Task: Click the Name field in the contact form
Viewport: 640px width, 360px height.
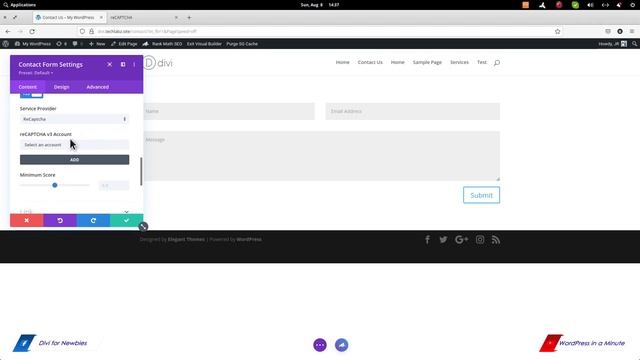Action: tap(229, 111)
